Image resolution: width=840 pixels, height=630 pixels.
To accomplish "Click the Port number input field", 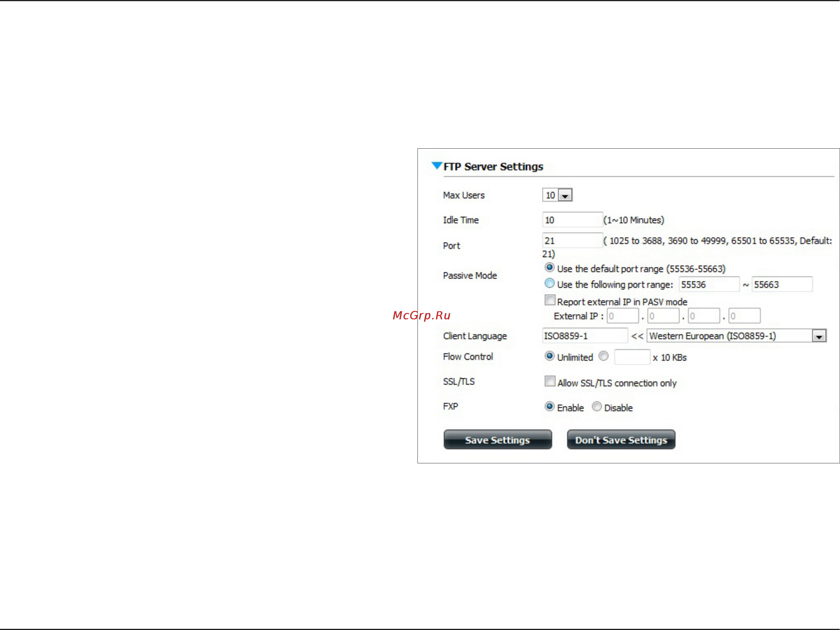I will click(572, 241).
